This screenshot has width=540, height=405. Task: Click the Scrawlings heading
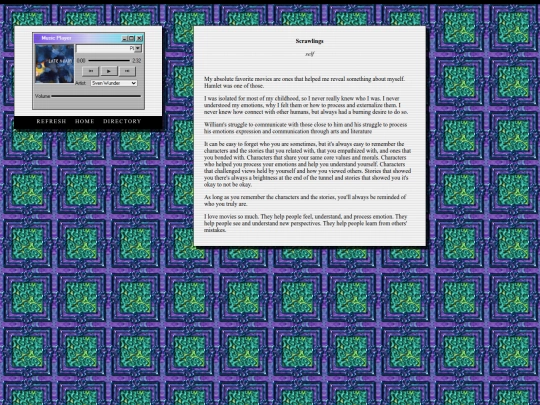point(310,41)
